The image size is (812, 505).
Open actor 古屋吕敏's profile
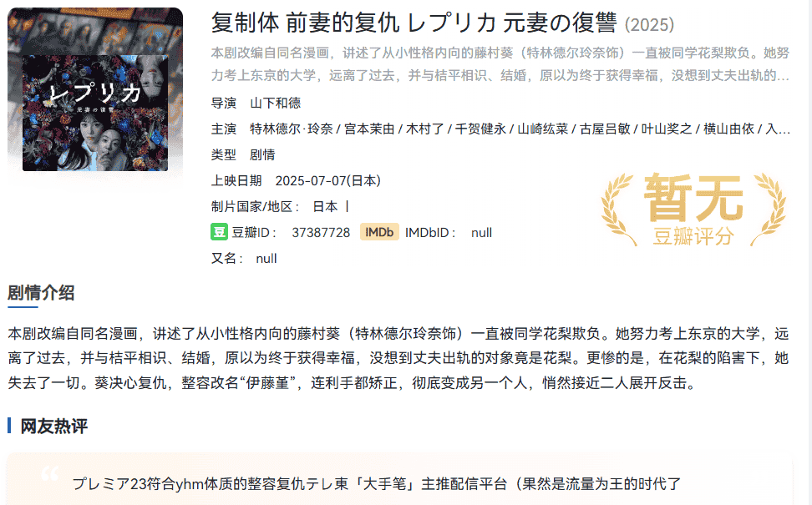[606, 129]
